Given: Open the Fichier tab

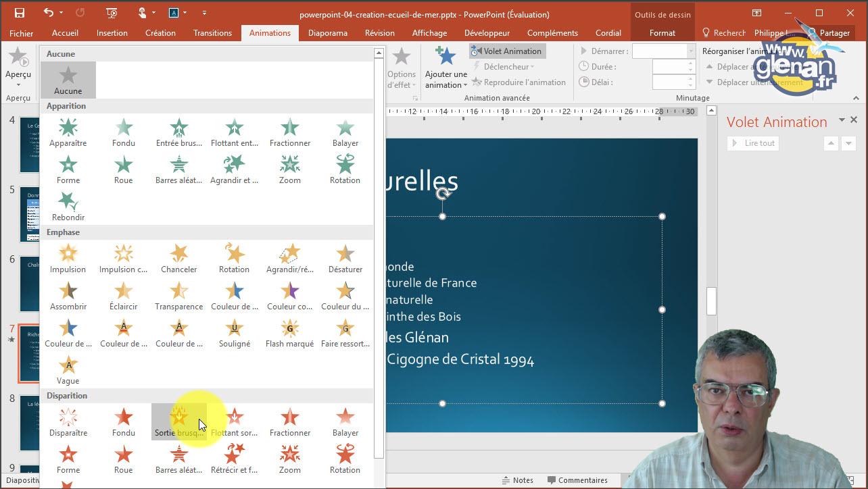Looking at the screenshot, I should point(22,33).
